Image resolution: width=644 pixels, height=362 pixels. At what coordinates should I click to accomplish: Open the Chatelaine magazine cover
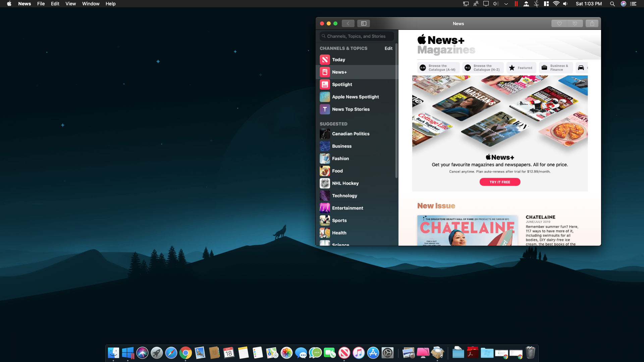coord(468,231)
